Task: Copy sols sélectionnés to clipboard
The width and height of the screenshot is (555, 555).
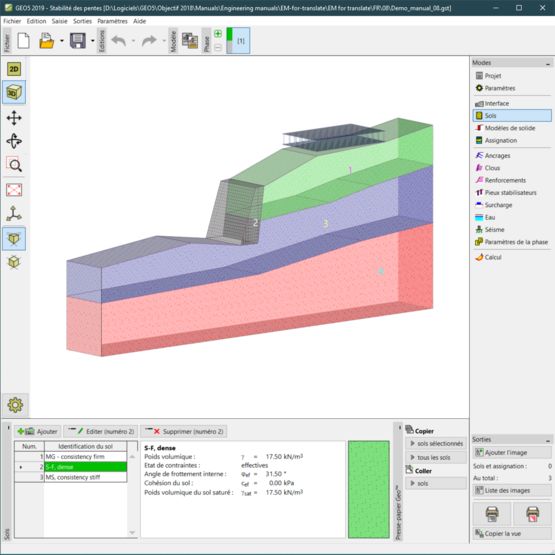Action: click(436, 444)
